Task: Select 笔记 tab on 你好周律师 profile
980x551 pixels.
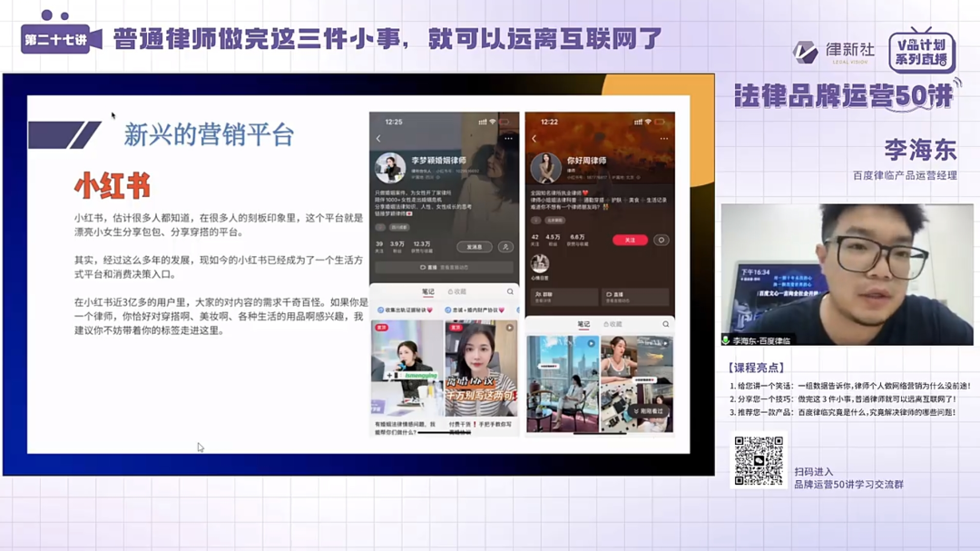Action: tap(583, 324)
